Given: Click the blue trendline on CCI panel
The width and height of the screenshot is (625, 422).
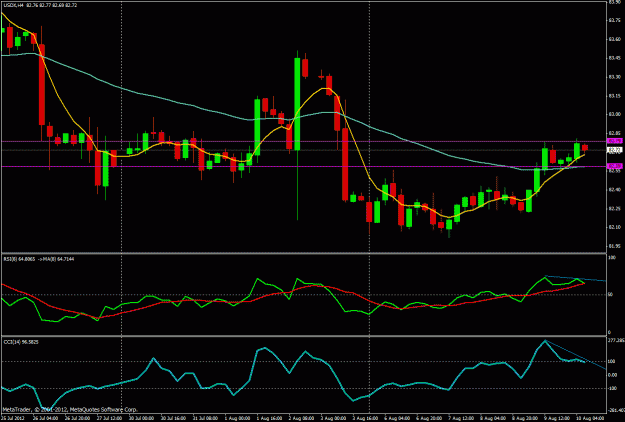Looking at the screenshot, I should [x=576, y=355].
